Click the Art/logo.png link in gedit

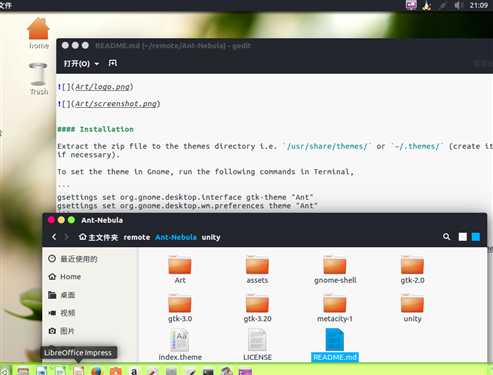point(102,87)
